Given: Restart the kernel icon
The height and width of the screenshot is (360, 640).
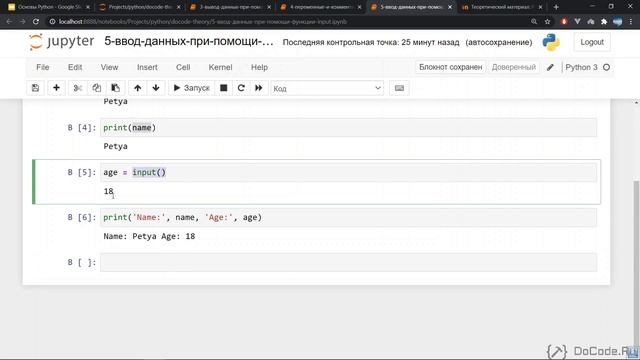Looking at the screenshot, I should [241, 88].
